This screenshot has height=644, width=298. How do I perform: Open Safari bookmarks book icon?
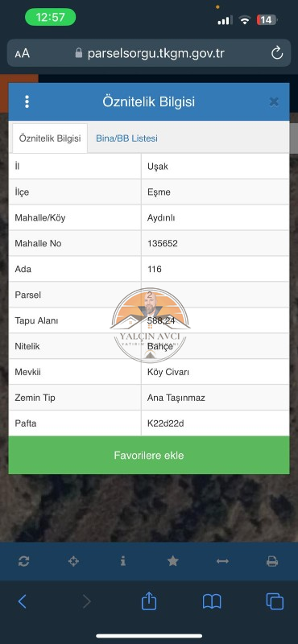[x=212, y=601]
